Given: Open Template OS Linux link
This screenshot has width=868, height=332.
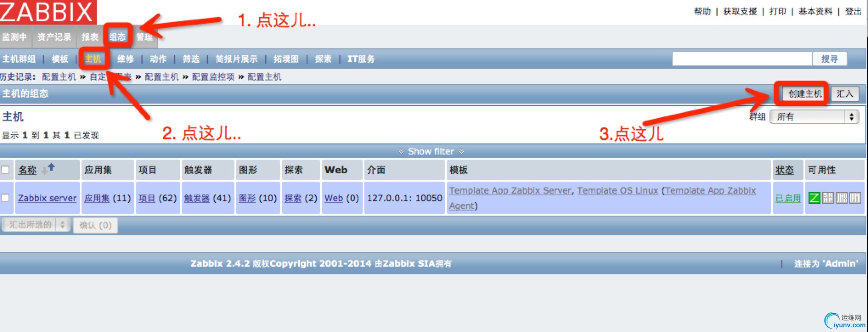Looking at the screenshot, I should [618, 191].
